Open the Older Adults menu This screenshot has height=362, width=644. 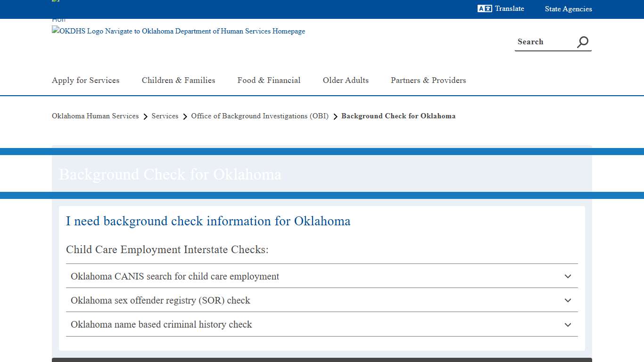click(346, 80)
